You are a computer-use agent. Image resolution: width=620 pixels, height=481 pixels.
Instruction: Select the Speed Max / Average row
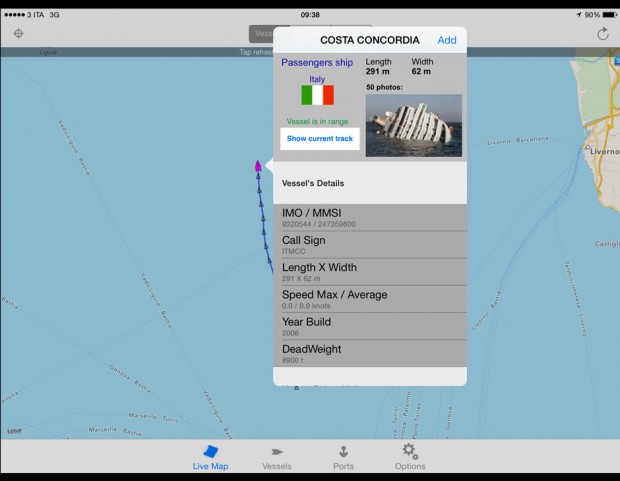(x=370, y=300)
